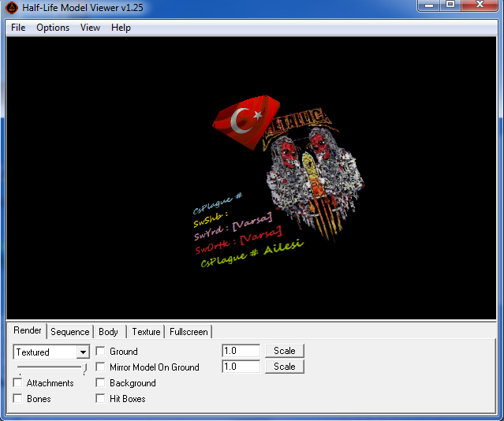Screen dimensions: 504x421
Task: Toggle the Hit Boxes checkbox
Action: click(100, 399)
